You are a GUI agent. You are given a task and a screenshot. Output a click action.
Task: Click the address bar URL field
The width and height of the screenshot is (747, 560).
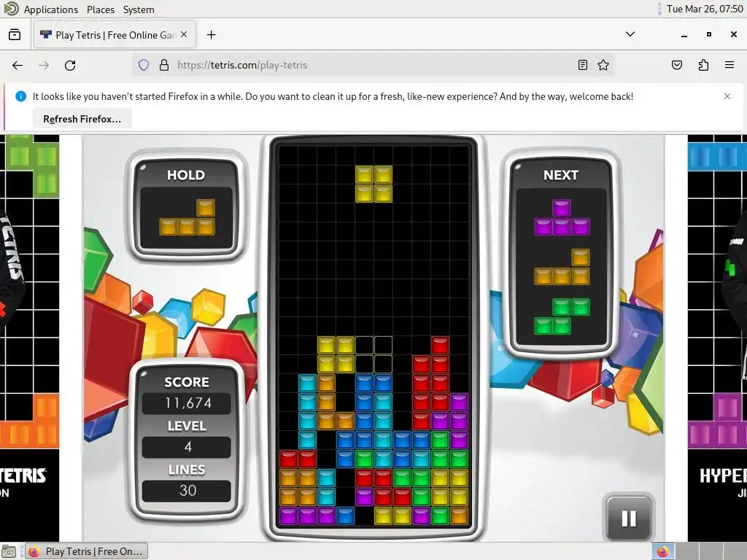pyautogui.click(x=373, y=65)
